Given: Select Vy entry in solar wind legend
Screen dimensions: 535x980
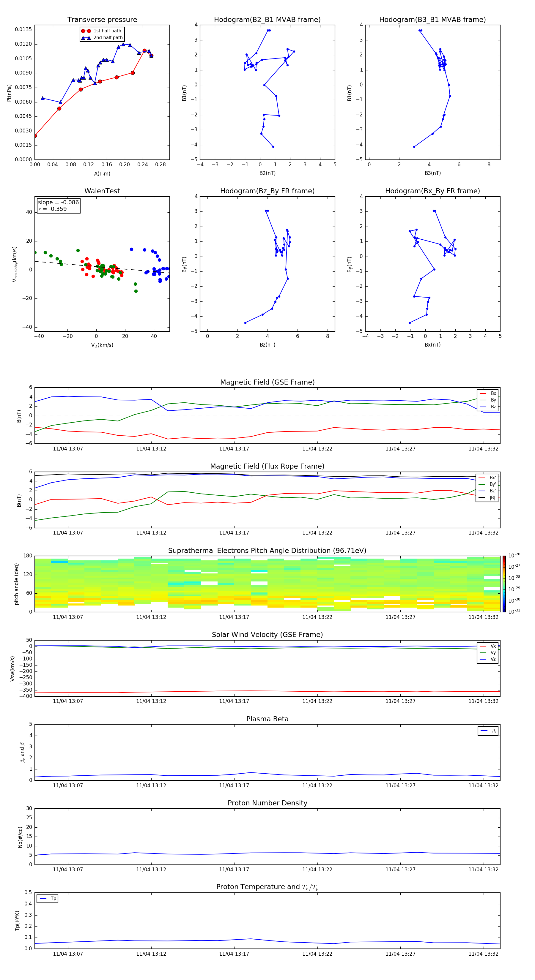Looking at the screenshot, I should click(x=488, y=652).
